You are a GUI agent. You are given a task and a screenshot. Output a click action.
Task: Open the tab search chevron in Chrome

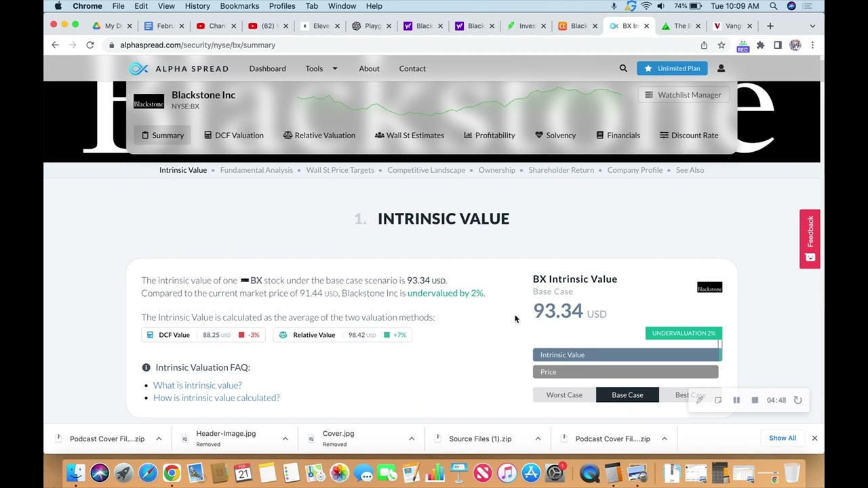(x=812, y=26)
